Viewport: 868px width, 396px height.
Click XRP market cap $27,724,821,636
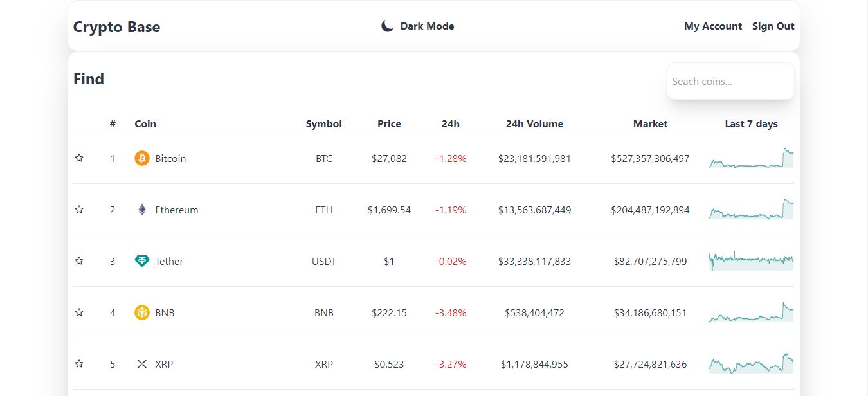650,364
